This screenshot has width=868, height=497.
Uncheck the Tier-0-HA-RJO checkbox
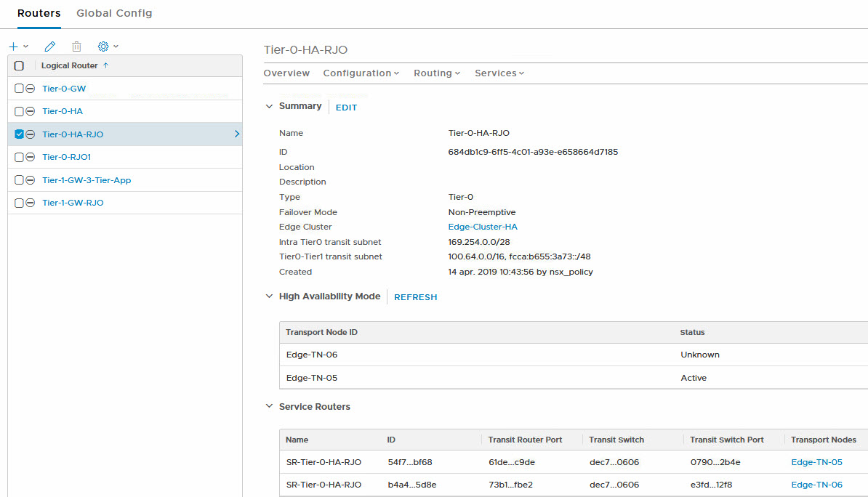click(x=20, y=134)
